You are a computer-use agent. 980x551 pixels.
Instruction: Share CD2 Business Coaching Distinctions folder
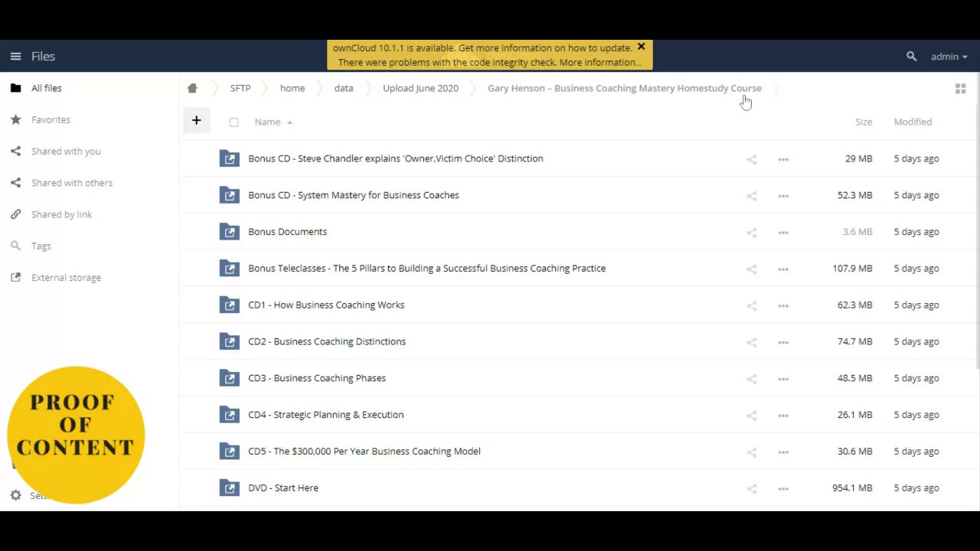[751, 343]
